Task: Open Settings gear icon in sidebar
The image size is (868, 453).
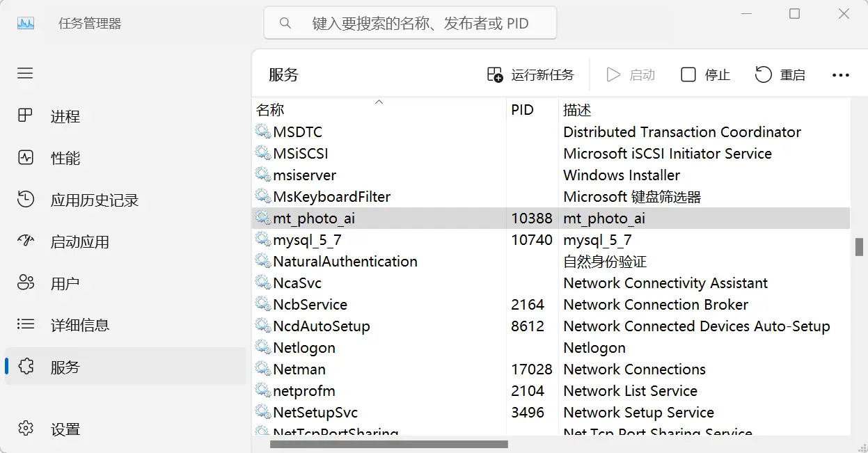Action: coord(26,429)
